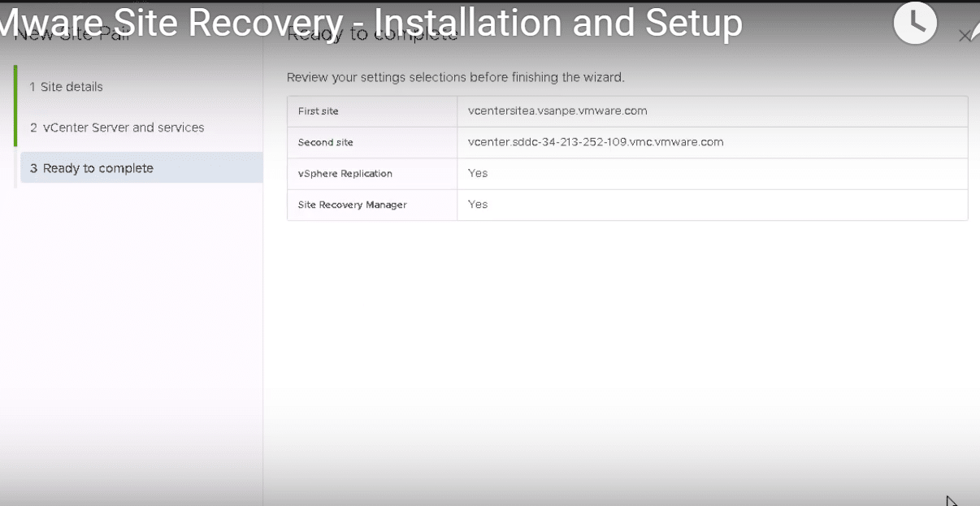Click the 'vSphere Replication' label cell
The width and height of the screenshot is (980, 506).
tap(372, 174)
